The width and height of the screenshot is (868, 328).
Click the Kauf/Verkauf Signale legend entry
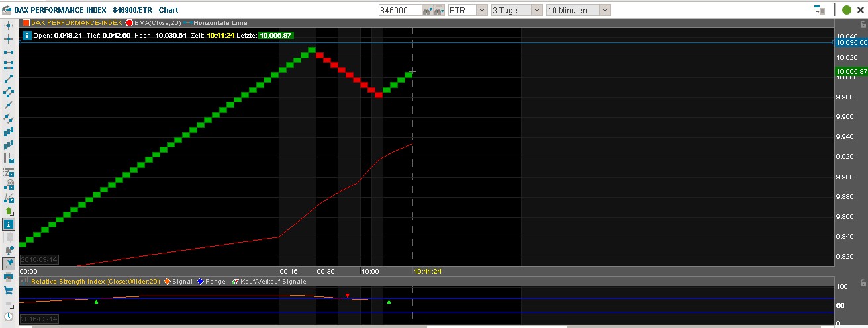tap(268, 282)
